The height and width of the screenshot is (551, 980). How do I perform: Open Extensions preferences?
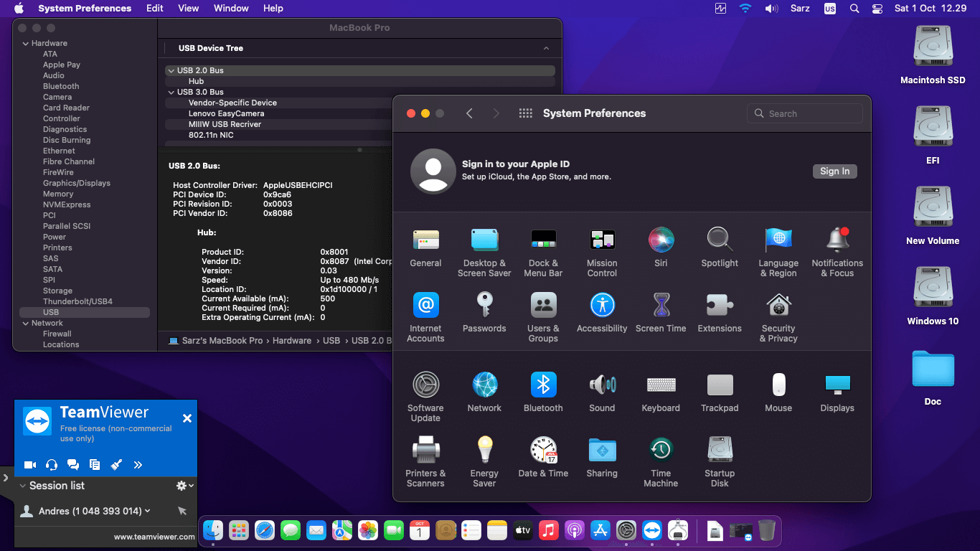(x=720, y=312)
